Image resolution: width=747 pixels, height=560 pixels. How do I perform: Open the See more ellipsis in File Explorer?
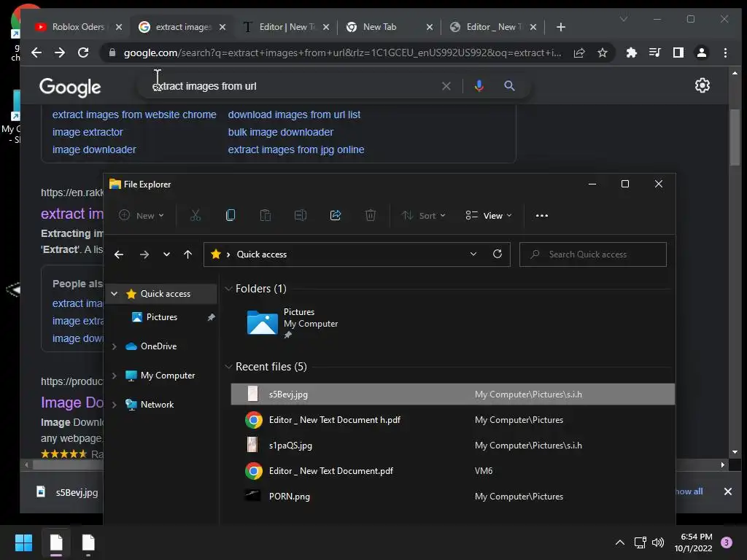point(542,215)
